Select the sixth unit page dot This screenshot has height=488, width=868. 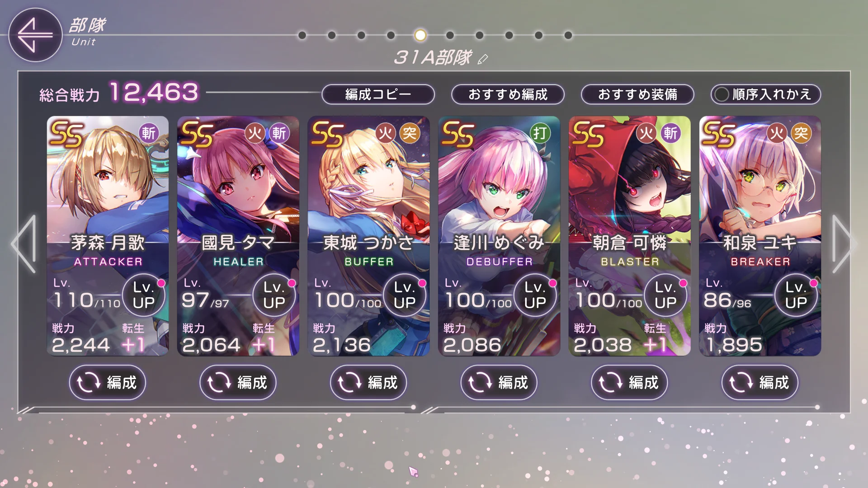[450, 35]
